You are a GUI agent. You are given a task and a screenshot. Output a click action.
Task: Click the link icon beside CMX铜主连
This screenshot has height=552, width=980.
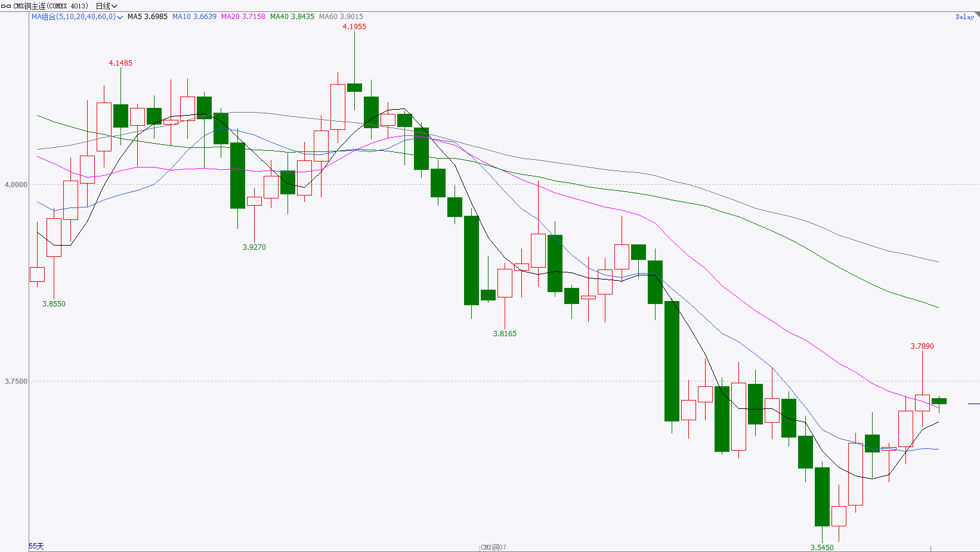[6, 6]
